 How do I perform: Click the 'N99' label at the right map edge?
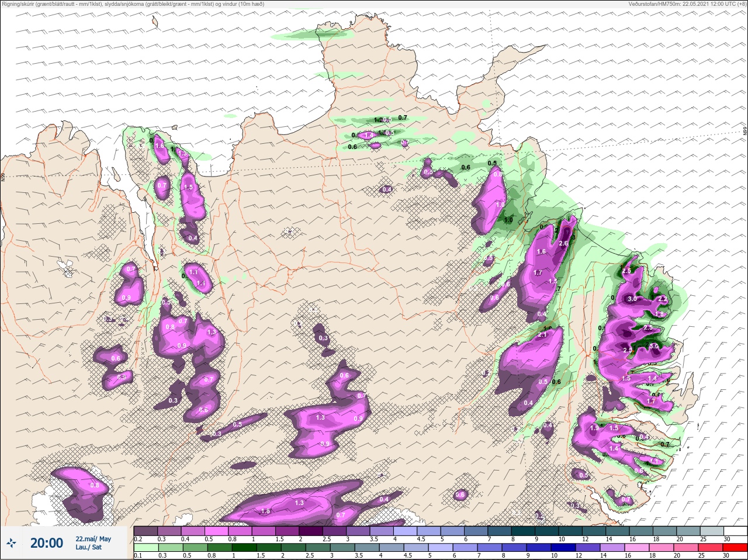tap(745, 132)
